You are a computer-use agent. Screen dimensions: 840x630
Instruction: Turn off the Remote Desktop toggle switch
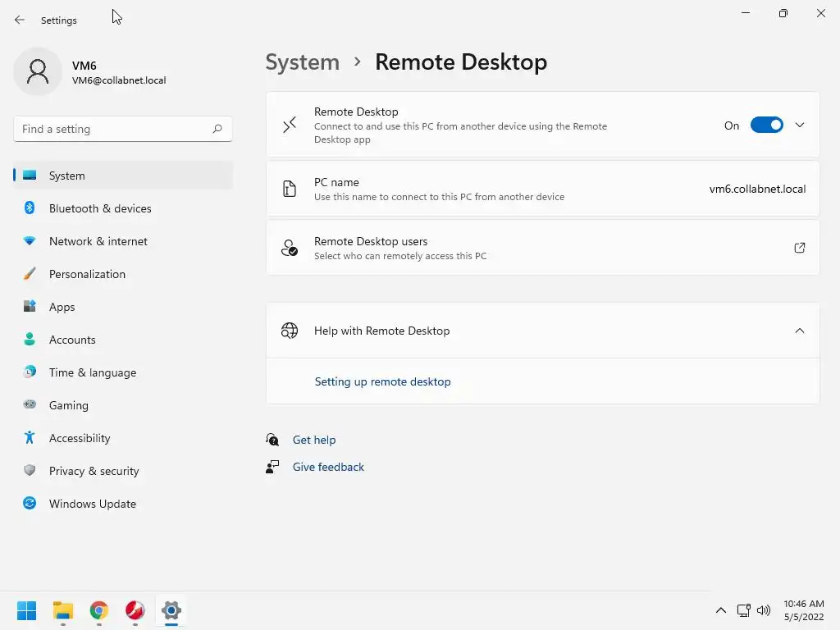(767, 126)
